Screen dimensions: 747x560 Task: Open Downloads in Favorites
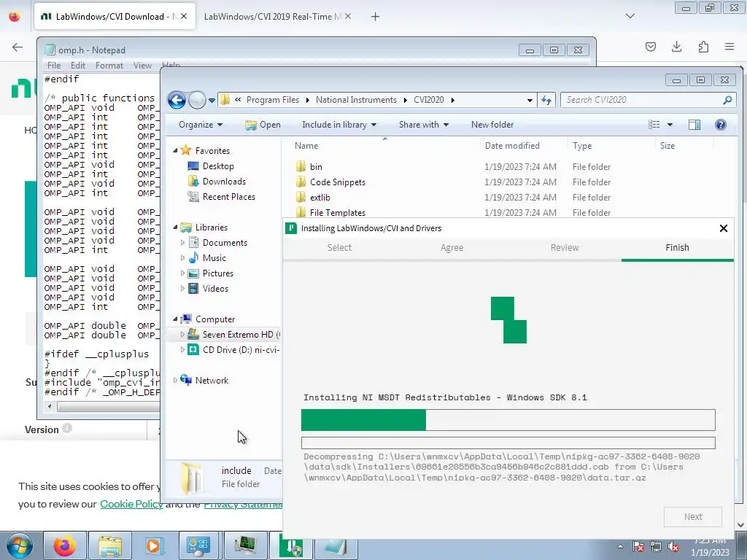coord(224,182)
